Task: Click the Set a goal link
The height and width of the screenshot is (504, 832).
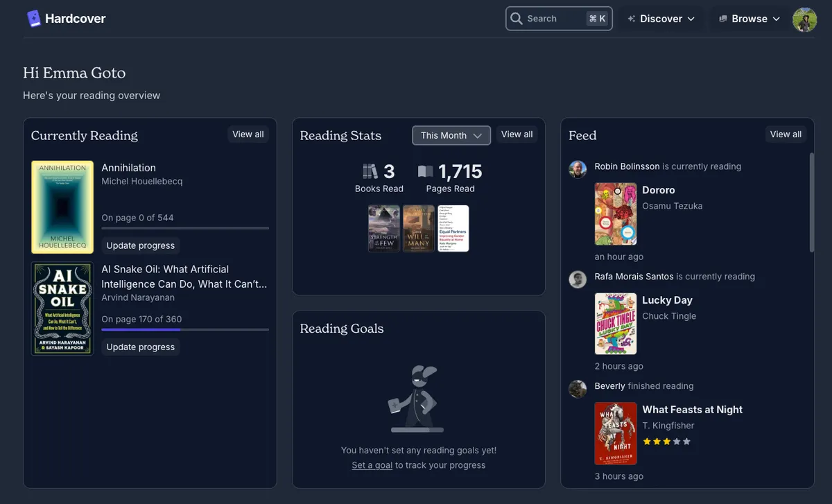Action: tap(372, 465)
